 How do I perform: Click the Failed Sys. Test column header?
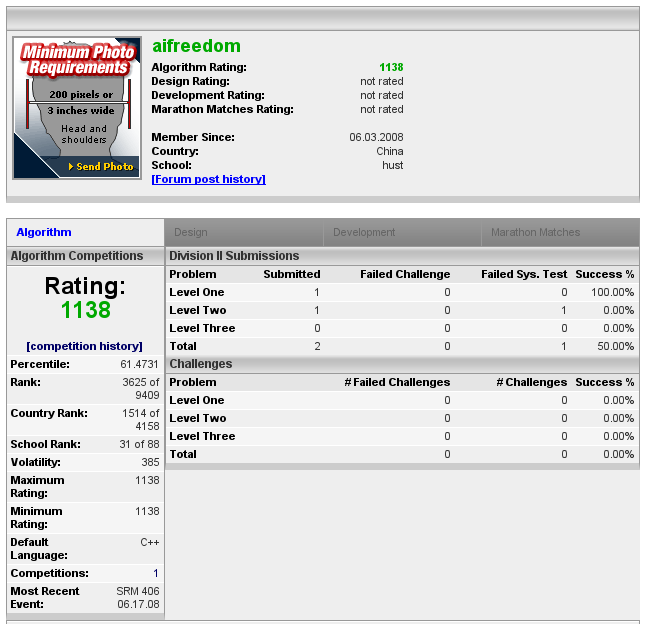524,274
